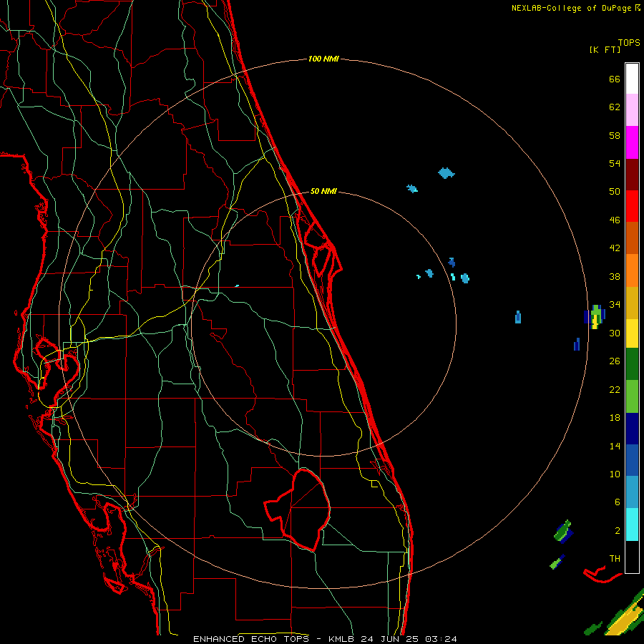Click the '03:24' timestamp
644x644 pixels.
441,639
